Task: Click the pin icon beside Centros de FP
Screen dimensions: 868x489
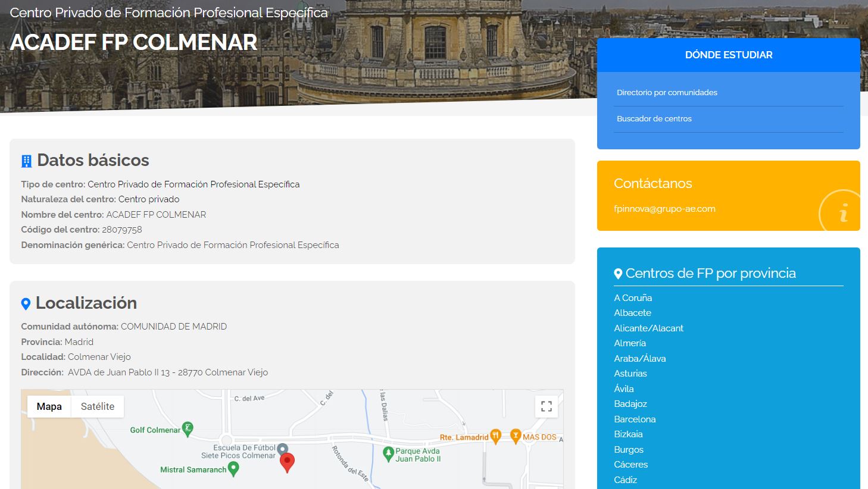Action: [618, 274]
